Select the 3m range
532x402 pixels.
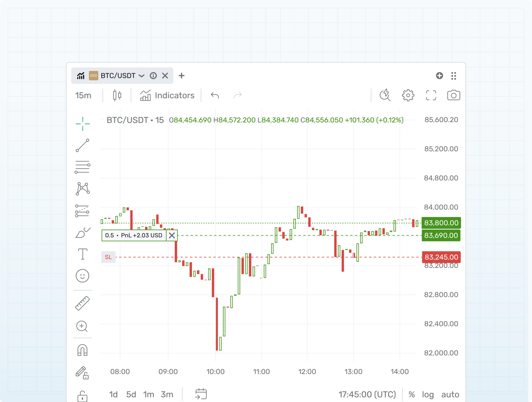coord(167,394)
